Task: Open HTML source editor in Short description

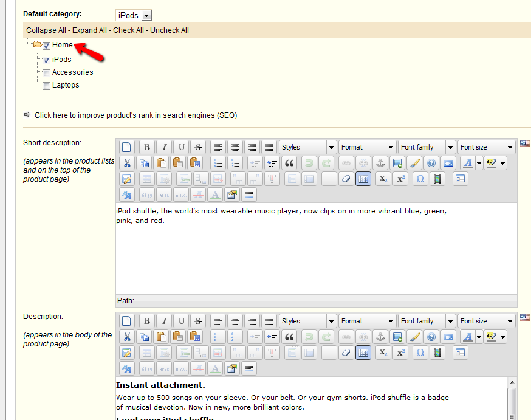Action: tap(448, 164)
